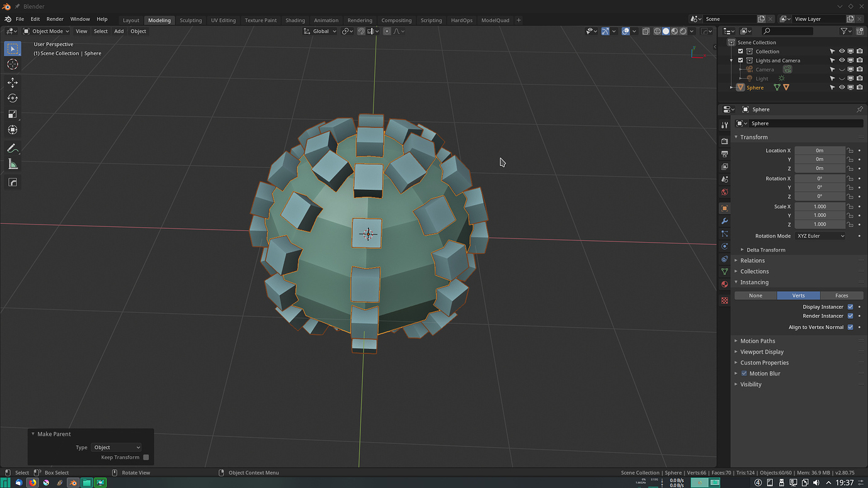Uncheck Align to Vertex Normal

pyautogui.click(x=850, y=327)
